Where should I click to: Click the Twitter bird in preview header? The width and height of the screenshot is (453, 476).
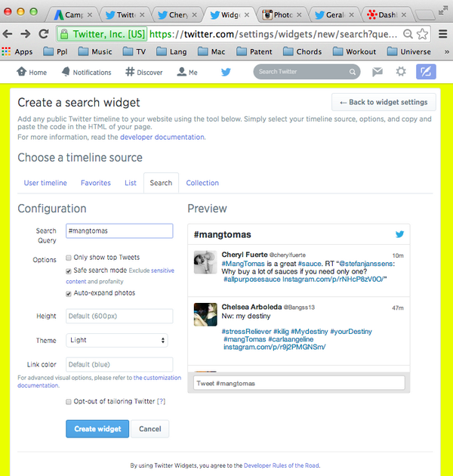(x=399, y=234)
